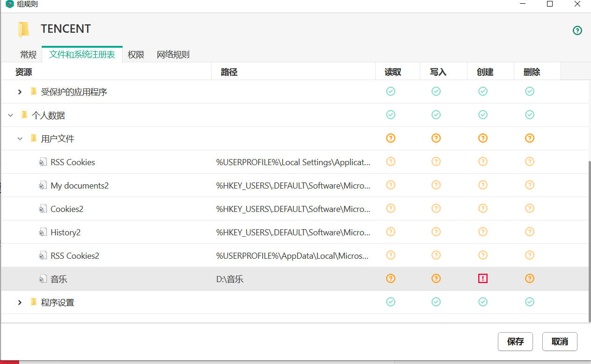Click the 保存 button

click(x=515, y=342)
